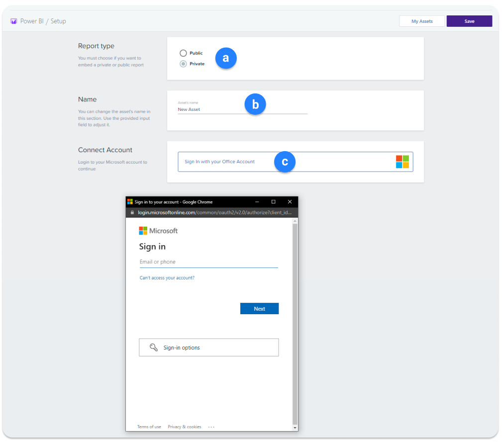Click the Chrome popup title bar favicon

pos(130,202)
